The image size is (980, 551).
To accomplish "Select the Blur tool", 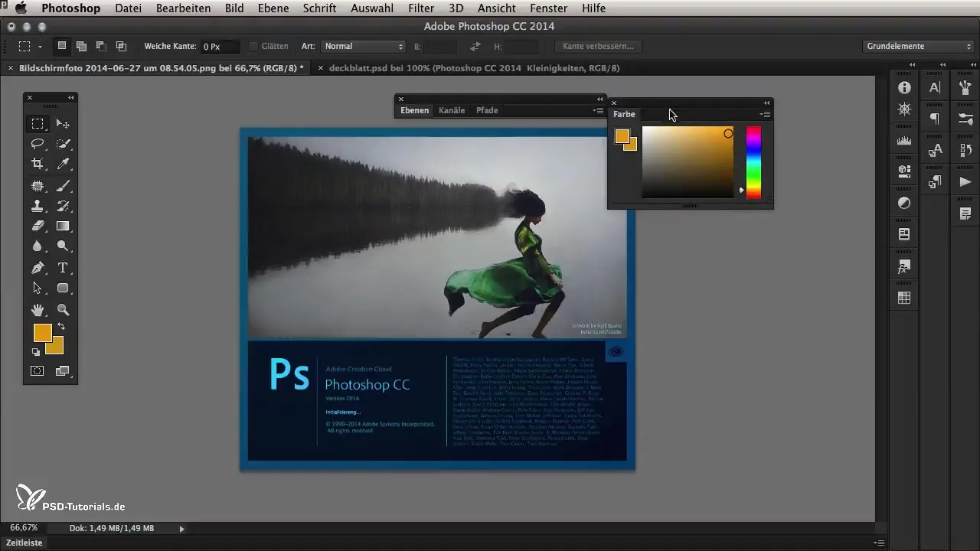I will [x=37, y=246].
